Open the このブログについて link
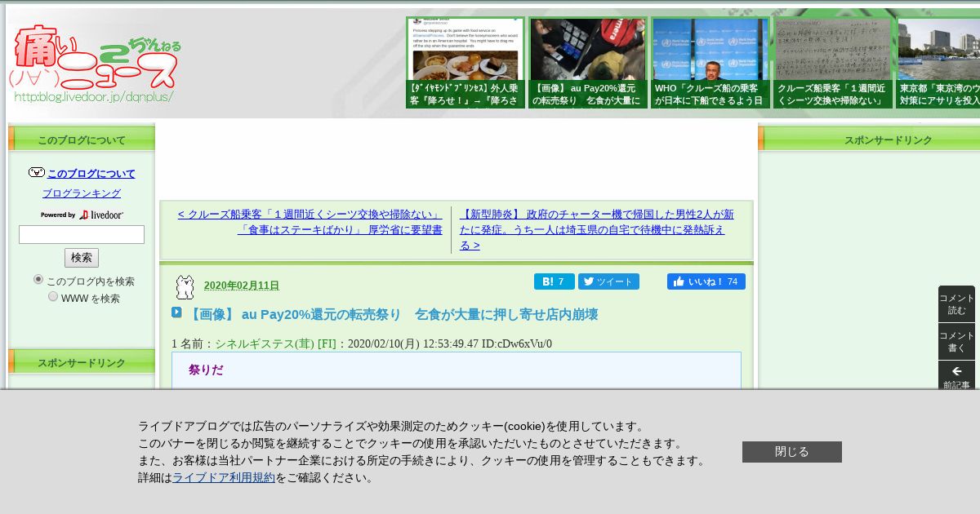Viewport: 980px width, 514px height. (x=91, y=174)
